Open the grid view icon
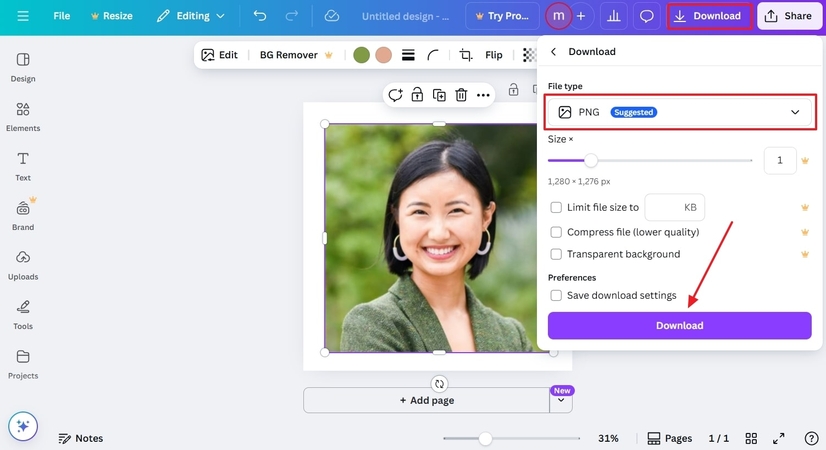The height and width of the screenshot is (450, 826). point(751,438)
